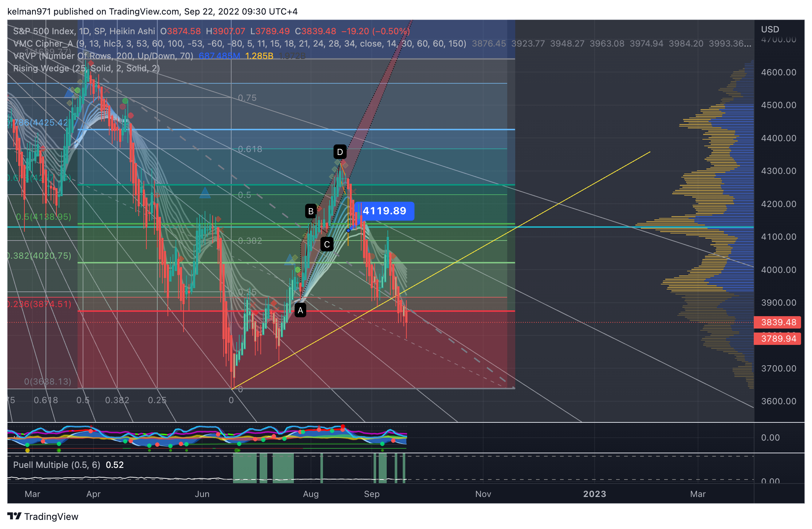This screenshot has width=812, height=529.
Task: Click the S&P 500 Index title legend
Action: [x=84, y=31]
